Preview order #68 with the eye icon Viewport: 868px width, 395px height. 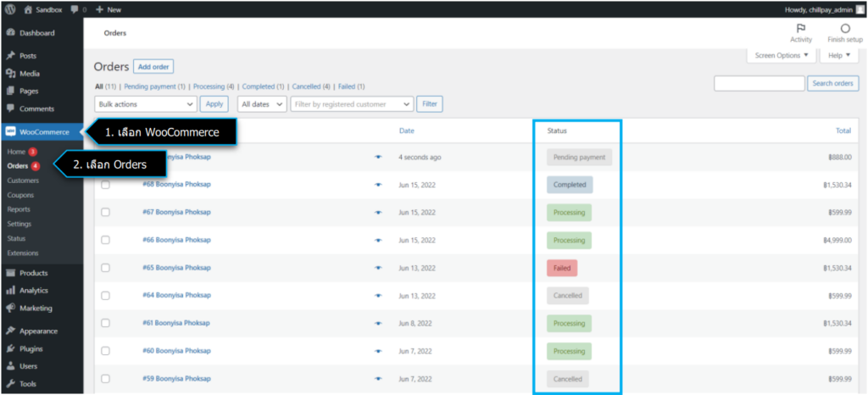pyautogui.click(x=378, y=185)
